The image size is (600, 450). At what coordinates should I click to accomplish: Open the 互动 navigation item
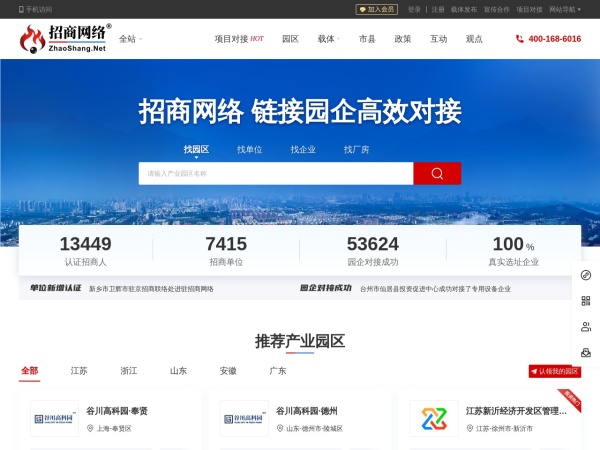click(439, 39)
